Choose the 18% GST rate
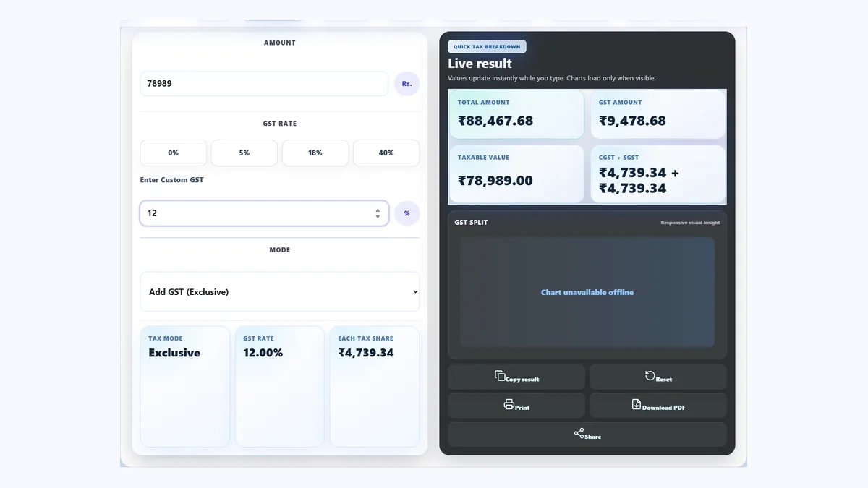868x488 pixels. coord(315,153)
